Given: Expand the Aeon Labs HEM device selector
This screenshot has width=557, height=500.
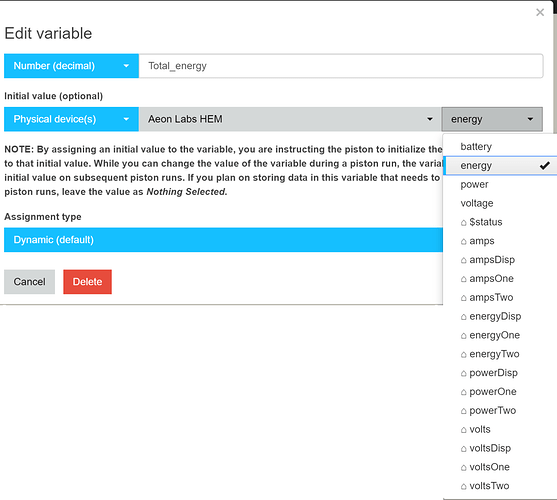Looking at the screenshot, I should 290,119.
